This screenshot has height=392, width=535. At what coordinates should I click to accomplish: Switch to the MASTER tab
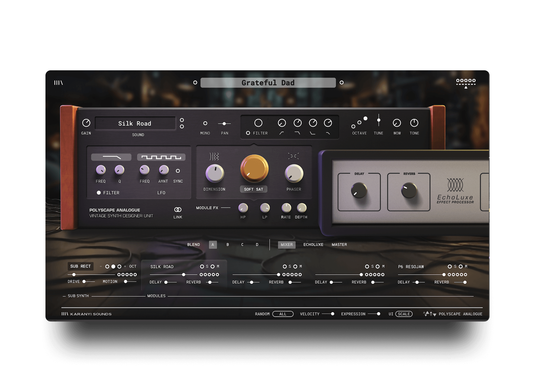pos(339,245)
